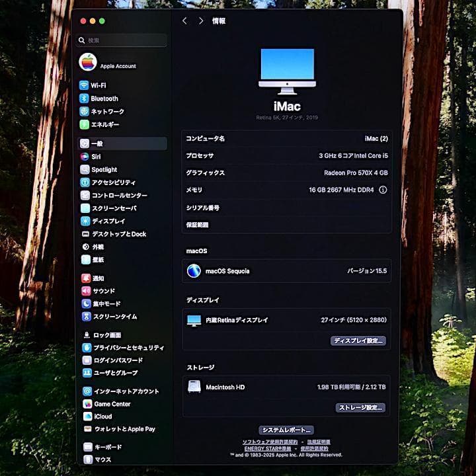Click ストレージ設定... button

(x=361, y=408)
